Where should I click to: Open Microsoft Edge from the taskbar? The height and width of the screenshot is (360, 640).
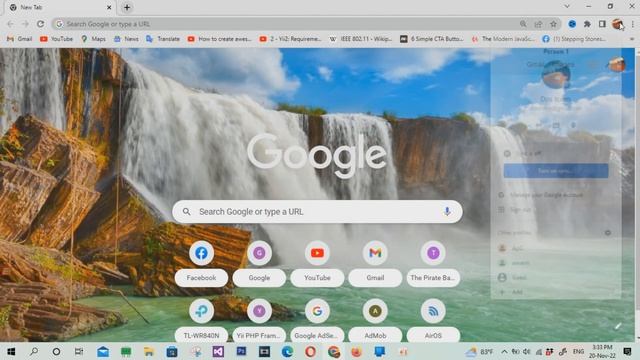(x=287, y=351)
